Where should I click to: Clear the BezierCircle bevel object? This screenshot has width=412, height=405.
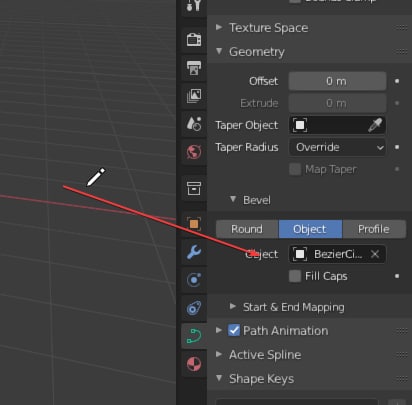tap(375, 254)
